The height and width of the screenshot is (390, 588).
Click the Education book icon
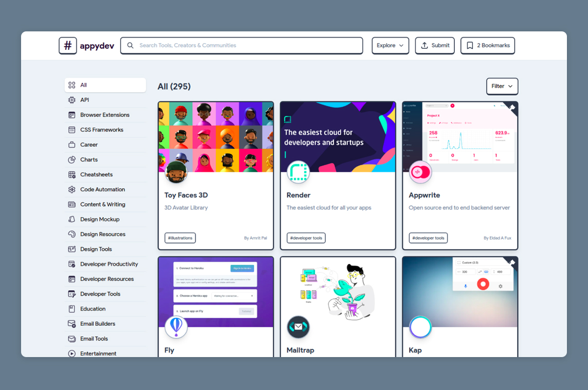pos(71,309)
